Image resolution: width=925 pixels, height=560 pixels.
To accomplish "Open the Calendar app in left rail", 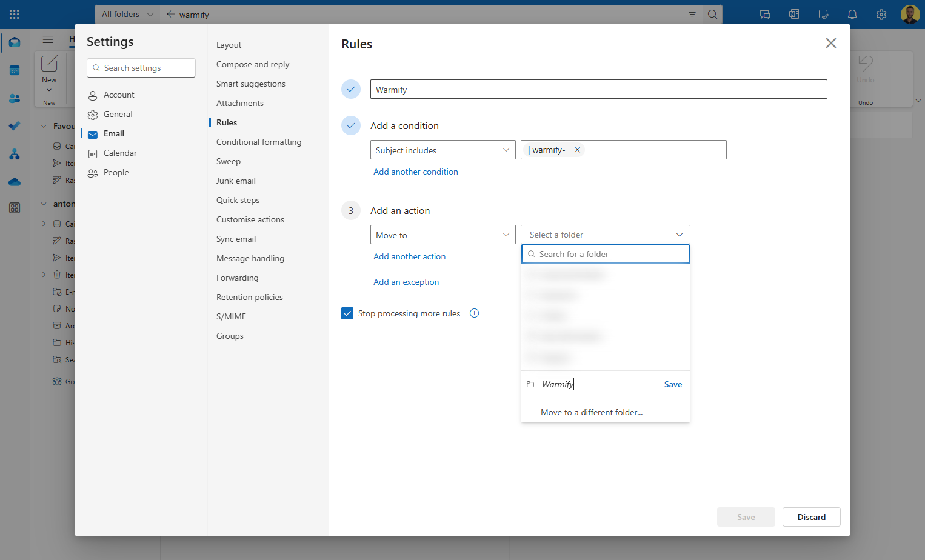I will (15, 70).
